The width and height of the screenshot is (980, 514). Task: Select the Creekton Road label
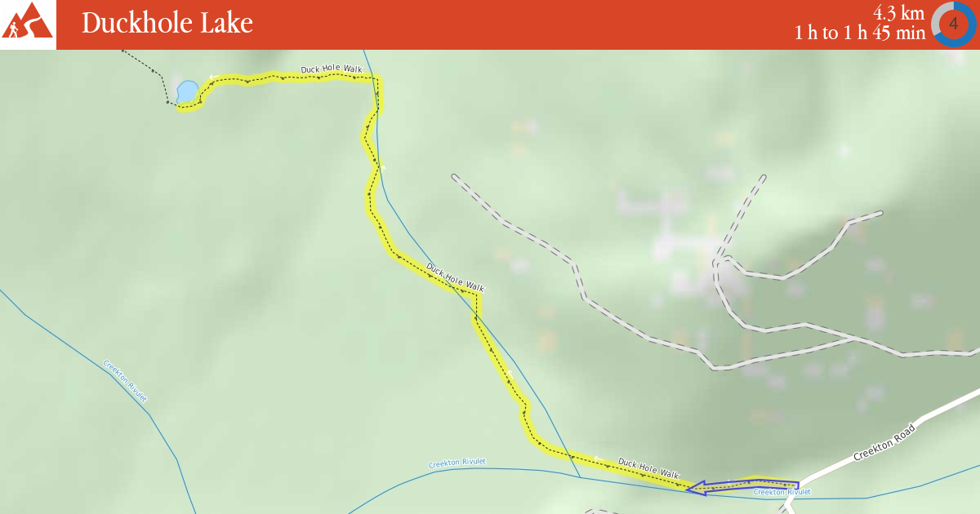(x=880, y=442)
